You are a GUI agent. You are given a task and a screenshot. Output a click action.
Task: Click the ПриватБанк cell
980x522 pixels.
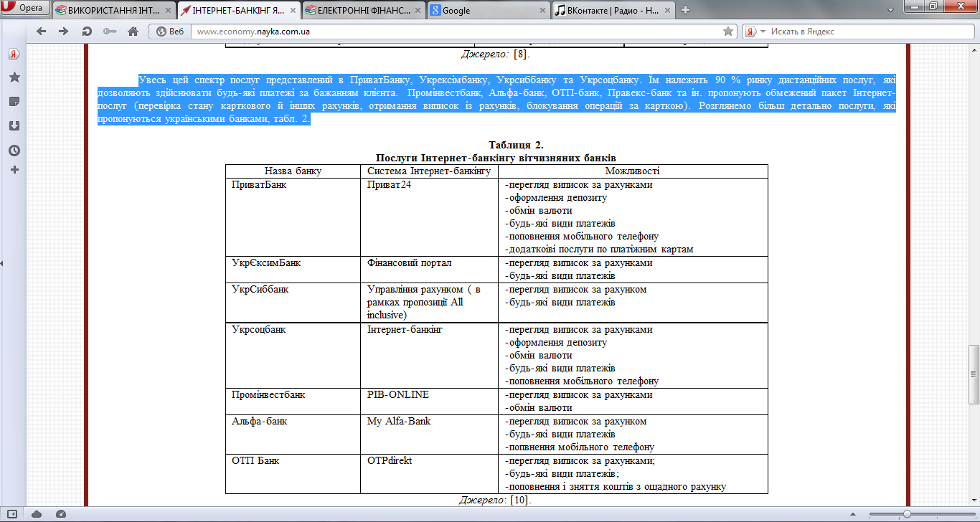293,217
